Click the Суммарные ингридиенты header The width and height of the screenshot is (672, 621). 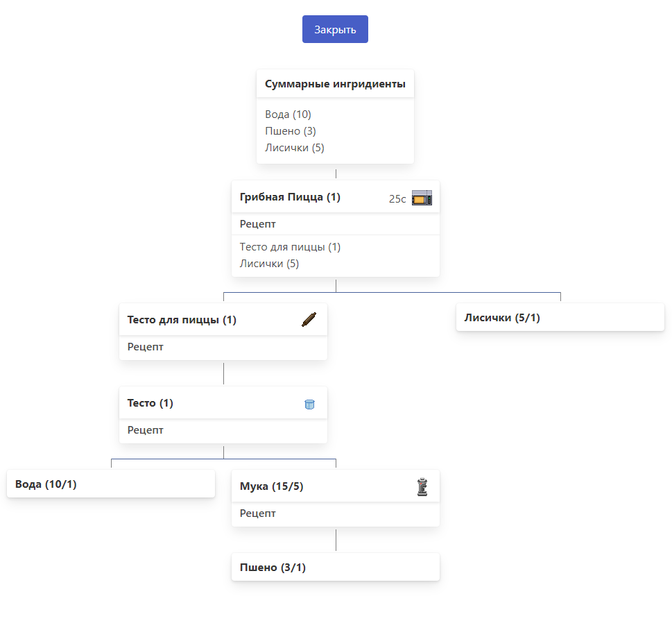coord(335,85)
